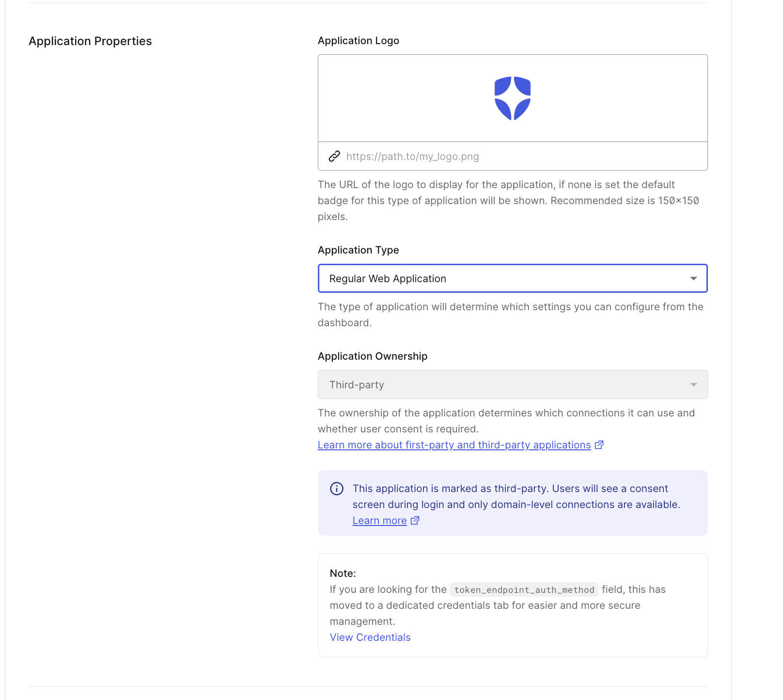Click the info icon in the third-party notice
This screenshot has width=783, height=700.
pyautogui.click(x=336, y=489)
